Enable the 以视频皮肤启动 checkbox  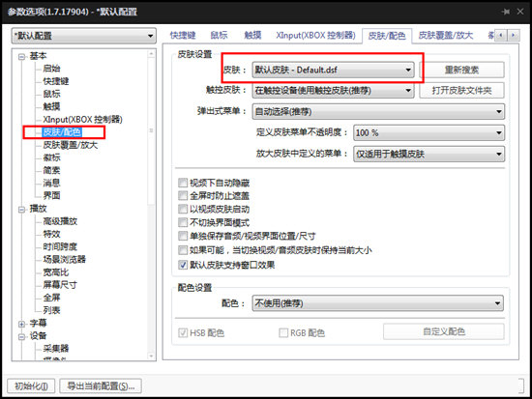183,209
